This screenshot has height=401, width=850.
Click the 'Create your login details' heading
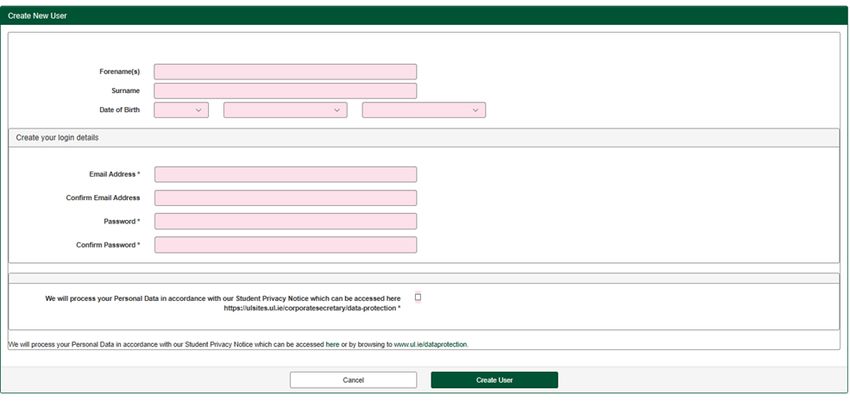57,138
